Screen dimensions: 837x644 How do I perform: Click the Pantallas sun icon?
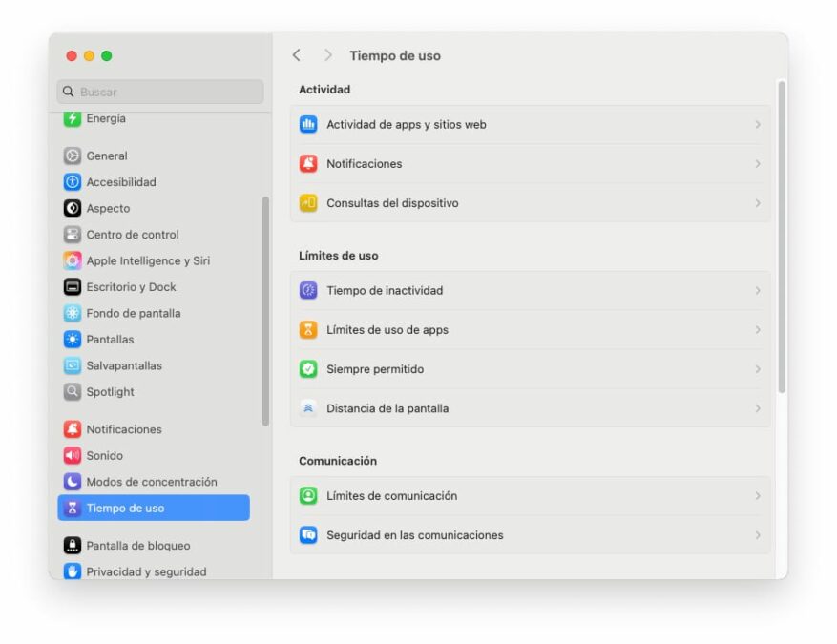[73, 339]
